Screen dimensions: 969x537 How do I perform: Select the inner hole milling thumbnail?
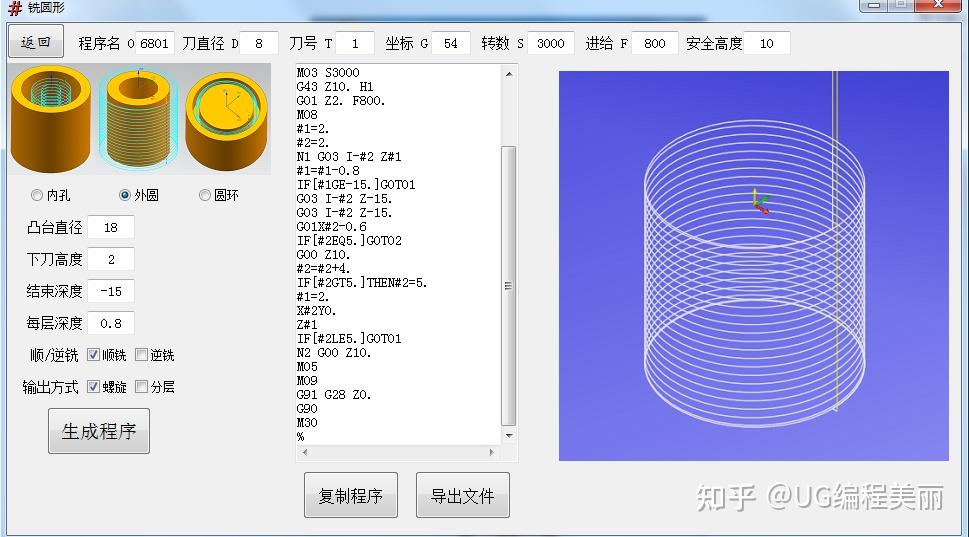pos(51,119)
